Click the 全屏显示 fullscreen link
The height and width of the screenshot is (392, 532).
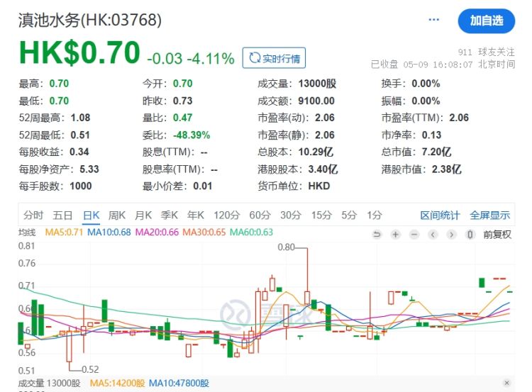pos(489,215)
